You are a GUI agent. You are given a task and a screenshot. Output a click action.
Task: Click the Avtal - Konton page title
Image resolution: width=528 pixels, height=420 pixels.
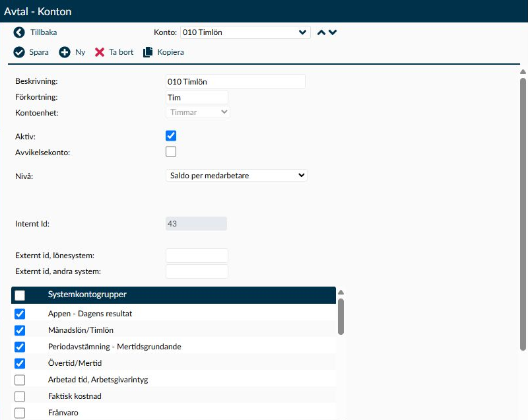click(38, 11)
